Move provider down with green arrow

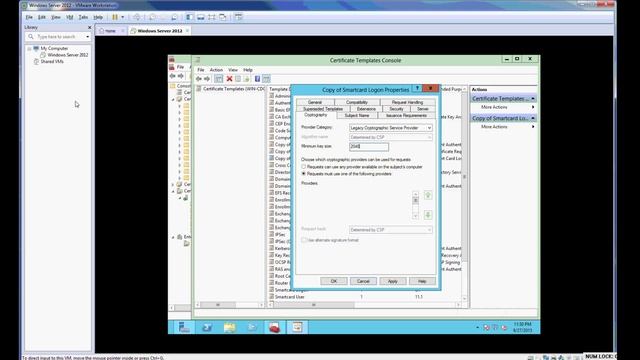tap(428, 215)
